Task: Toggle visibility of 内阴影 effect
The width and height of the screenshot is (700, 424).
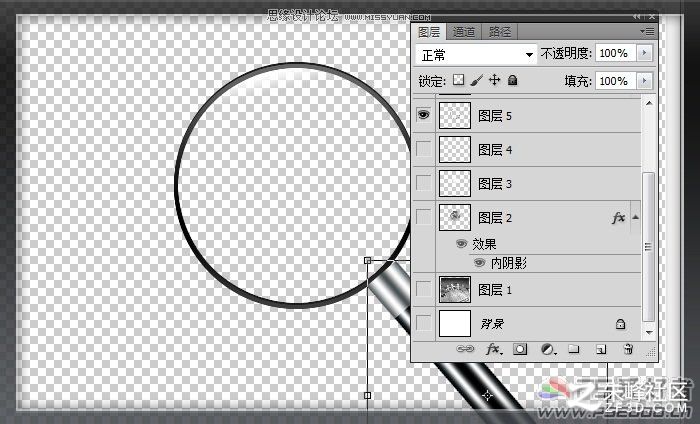Action: (479, 262)
